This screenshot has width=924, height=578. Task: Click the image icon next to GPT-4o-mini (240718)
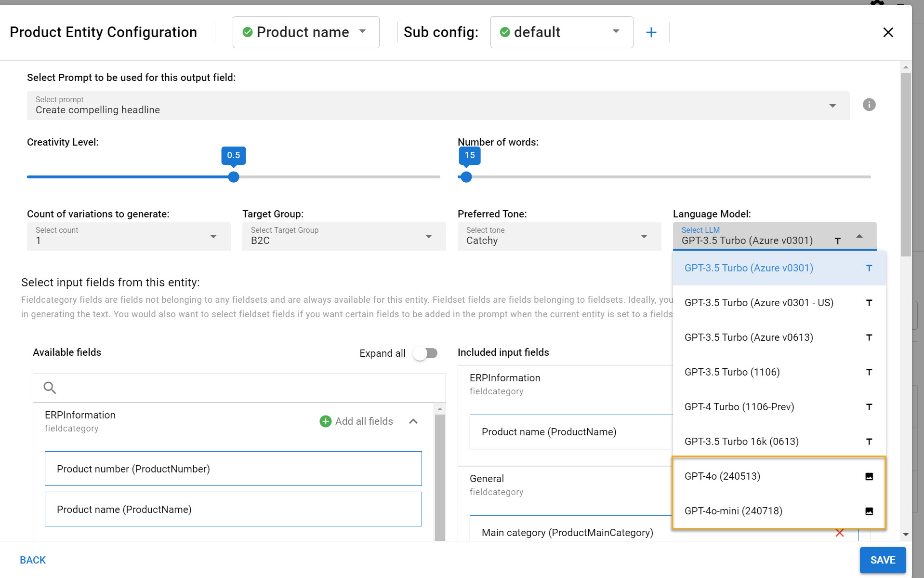(869, 511)
